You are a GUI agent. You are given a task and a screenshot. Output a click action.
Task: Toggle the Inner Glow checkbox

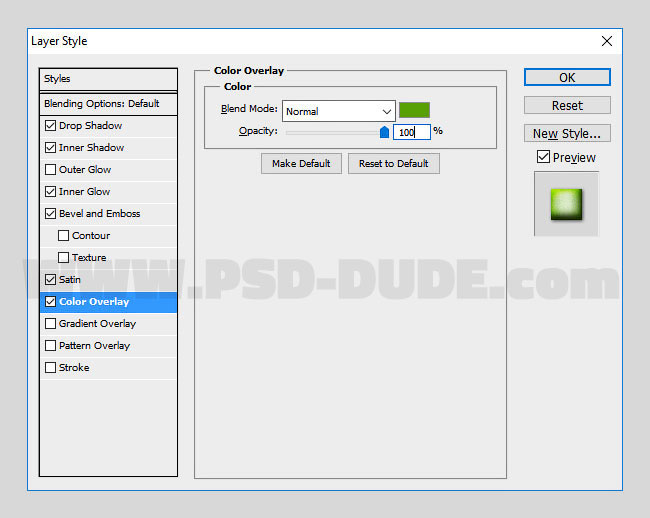[x=50, y=191]
